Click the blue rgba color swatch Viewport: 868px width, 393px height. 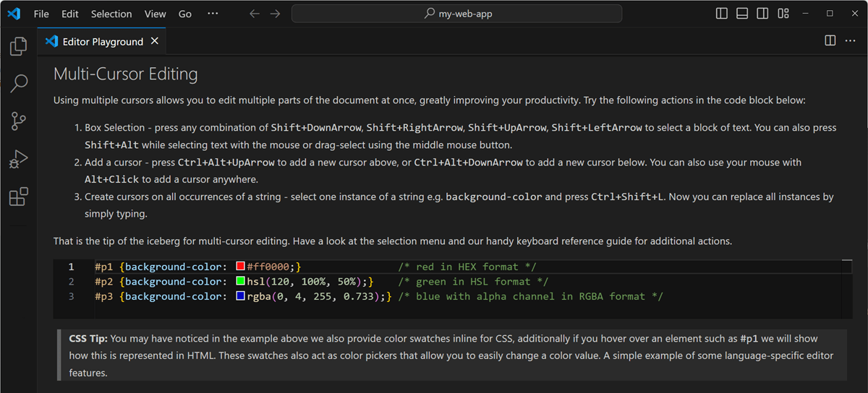pyautogui.click(x=241, y=297)
